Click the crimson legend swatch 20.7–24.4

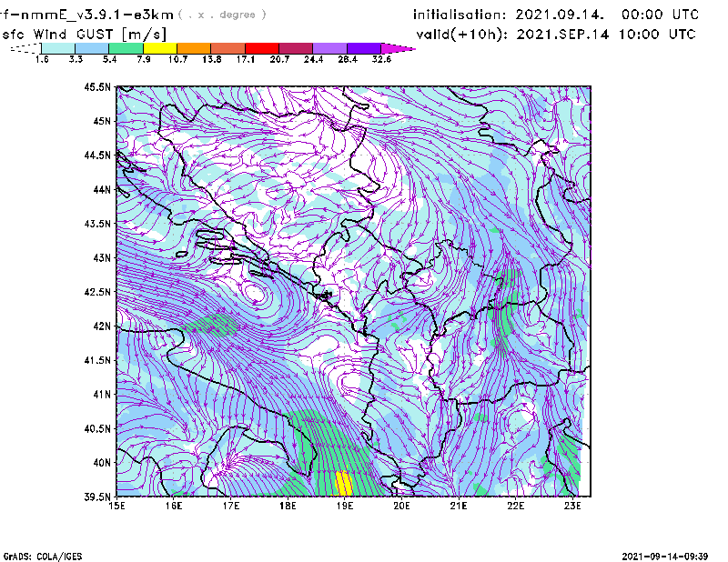[296, 48]
